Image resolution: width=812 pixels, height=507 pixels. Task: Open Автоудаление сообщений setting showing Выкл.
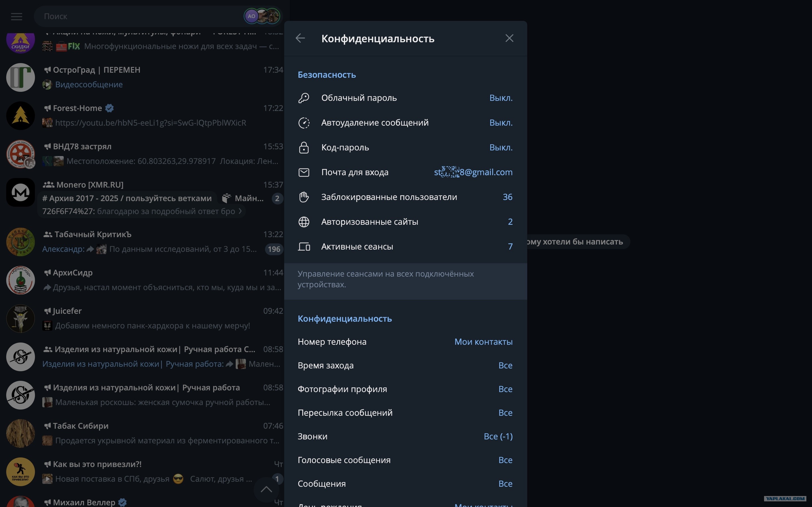[405, 123]
